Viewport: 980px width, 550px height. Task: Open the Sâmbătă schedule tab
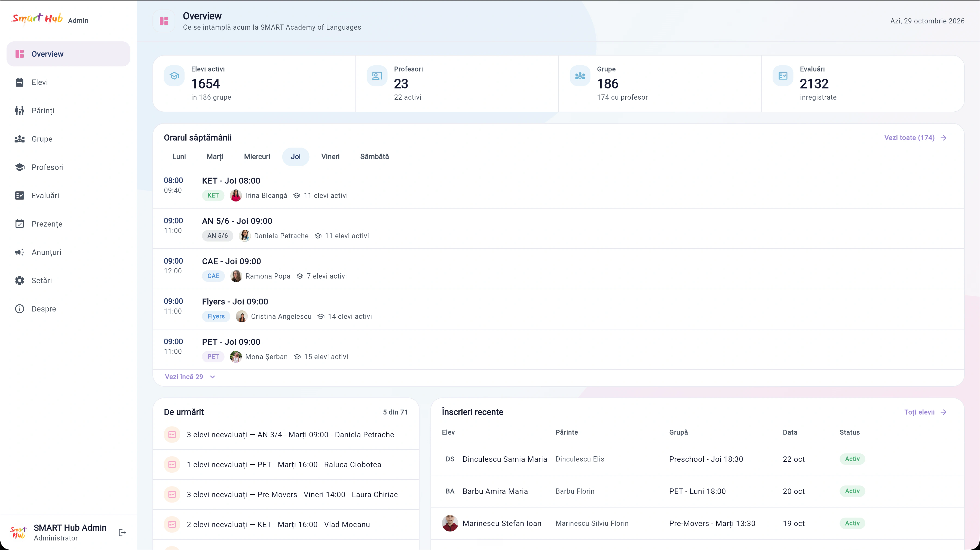pos(374,157)
